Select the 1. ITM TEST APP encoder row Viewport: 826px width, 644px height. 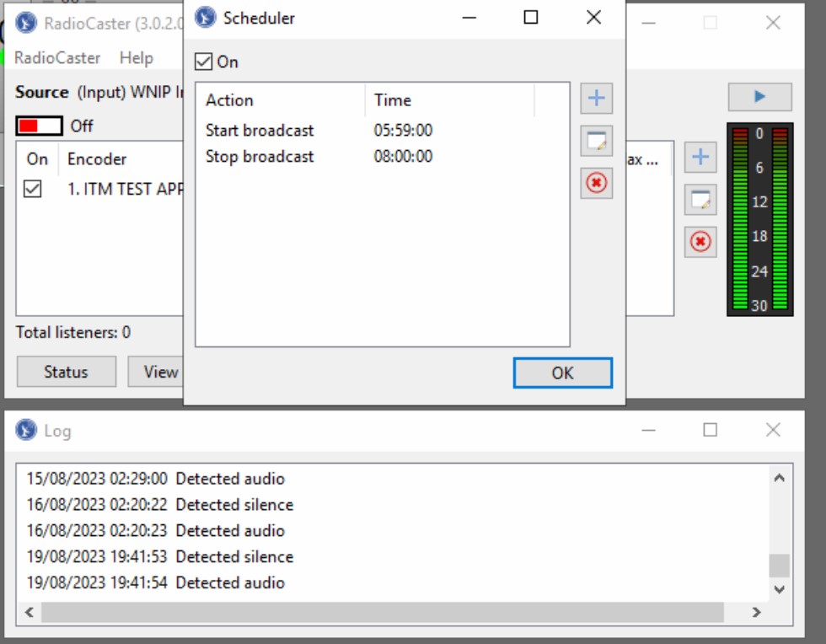pyautogui.click(x=100, y=189)
